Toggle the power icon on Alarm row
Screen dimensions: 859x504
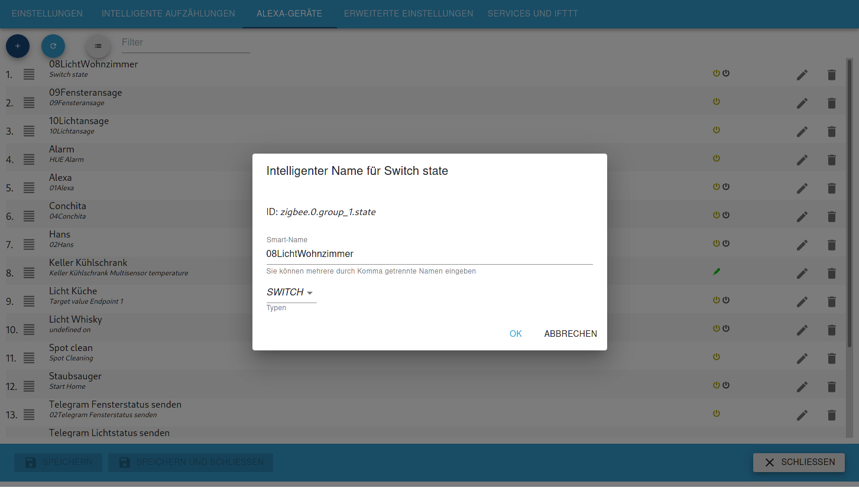coord(717,158)
